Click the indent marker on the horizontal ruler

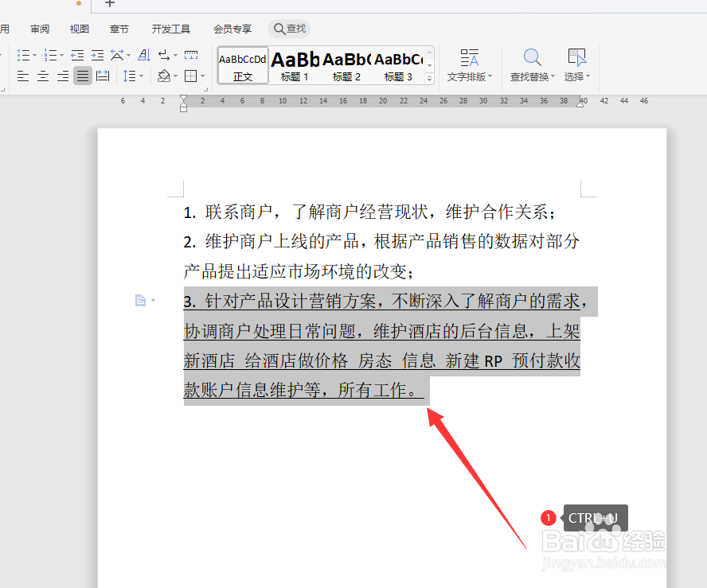(183, 104)
